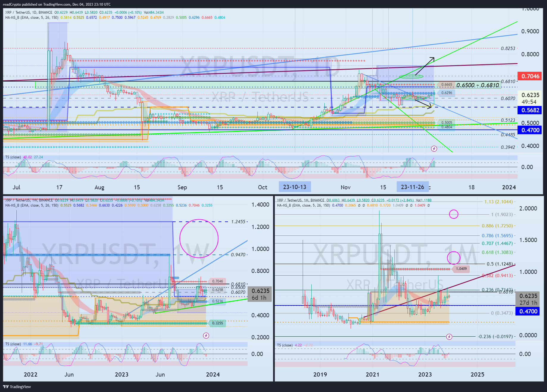
Task: Click the 0.6235 6d 1h price label
Action: [260, 294]
